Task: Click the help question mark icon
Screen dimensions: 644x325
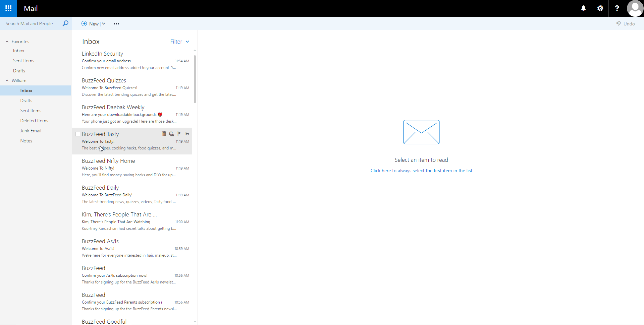Action: click(617, 8)
